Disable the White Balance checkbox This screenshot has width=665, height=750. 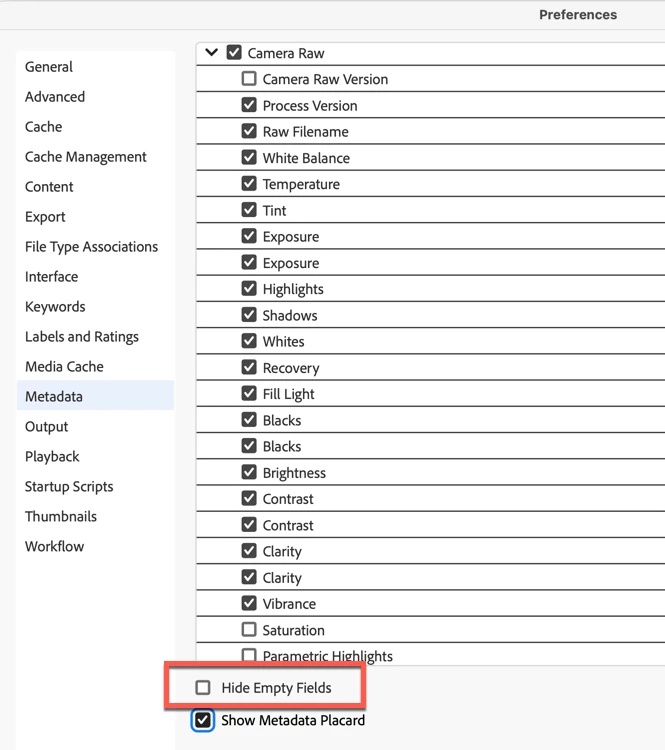(249, 157)
